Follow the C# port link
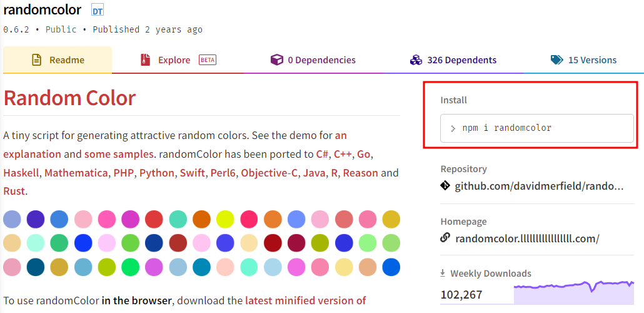 click(322, 154)
